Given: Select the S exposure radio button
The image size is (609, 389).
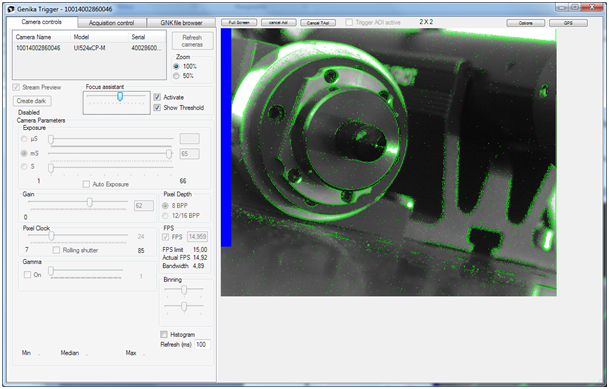Looking at the screenshot, I should (x=24, y=167).
